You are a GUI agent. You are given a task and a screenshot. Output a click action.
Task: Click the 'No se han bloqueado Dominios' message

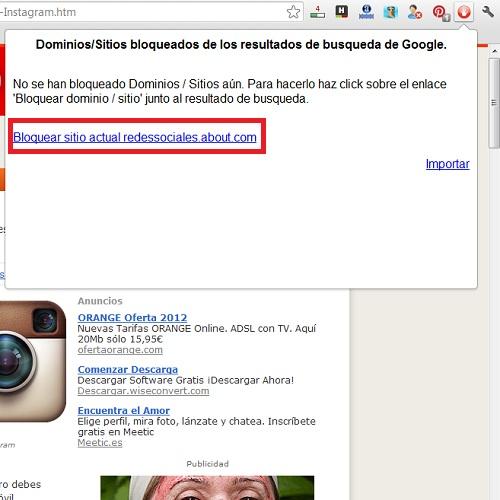pyautogui.click(x=229, y=91)
